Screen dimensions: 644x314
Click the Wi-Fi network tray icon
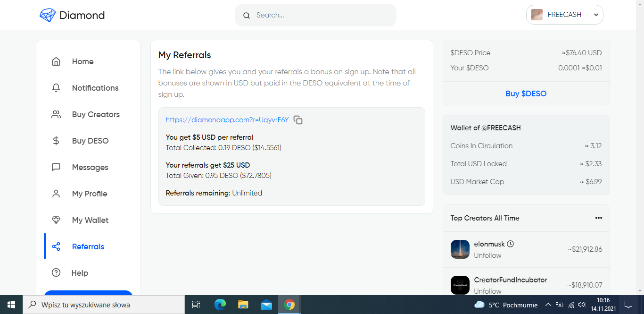pyautogui.click(x=571, y=305)
